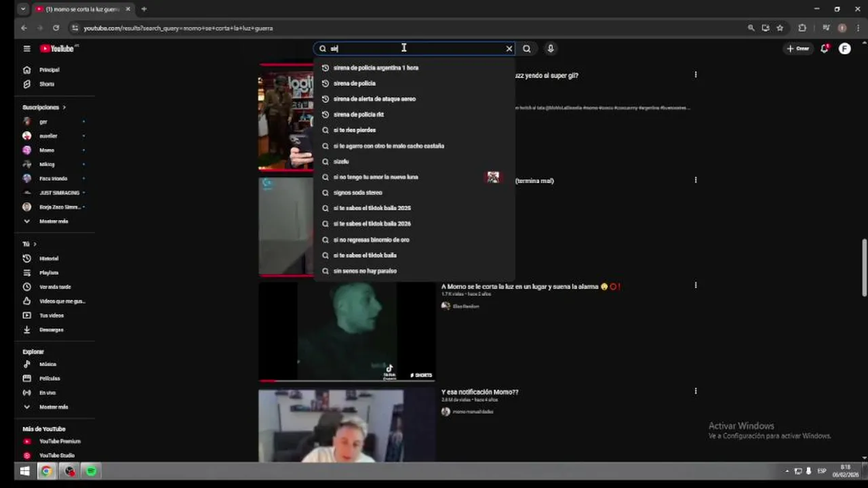Clear the search box with X

pos(509,49)
